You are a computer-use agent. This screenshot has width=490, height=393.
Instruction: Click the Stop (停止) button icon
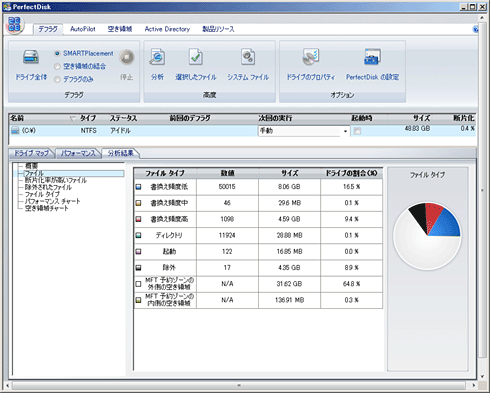coord(127,57)
